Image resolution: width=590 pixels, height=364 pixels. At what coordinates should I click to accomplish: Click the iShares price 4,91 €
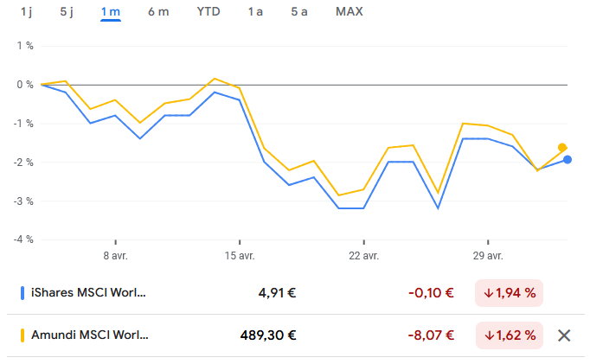pyautogui.click(x=277, y=292)
